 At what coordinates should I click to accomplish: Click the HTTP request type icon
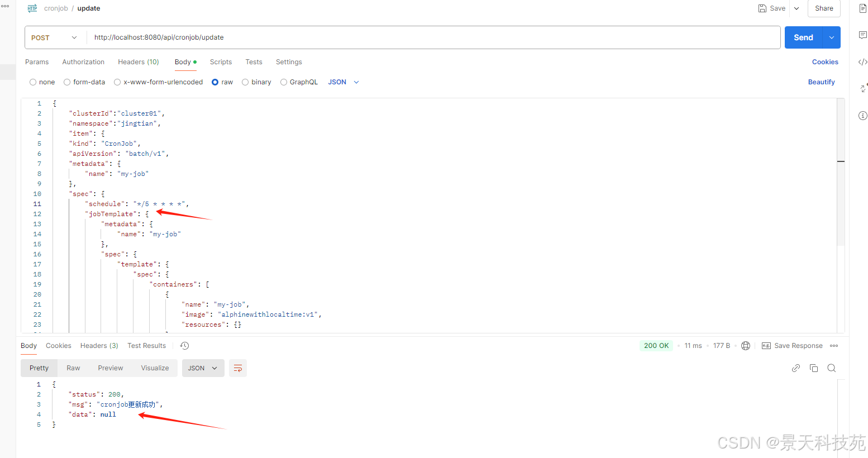pos(32,8)
